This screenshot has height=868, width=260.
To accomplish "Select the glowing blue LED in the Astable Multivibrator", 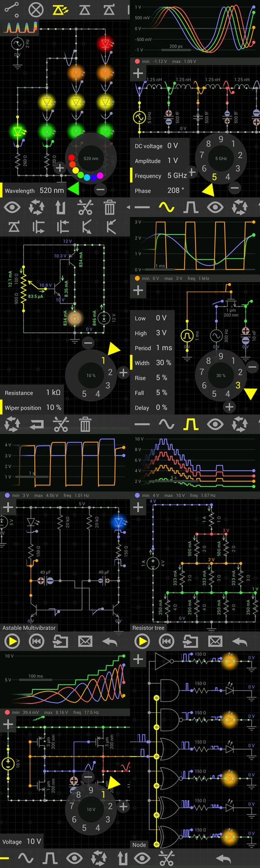I will pos(119,521).
